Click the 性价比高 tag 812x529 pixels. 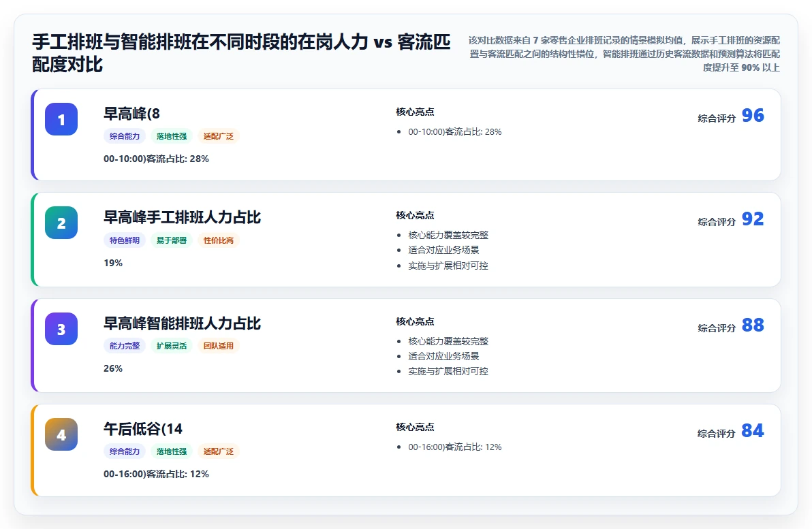click(218, 240)
